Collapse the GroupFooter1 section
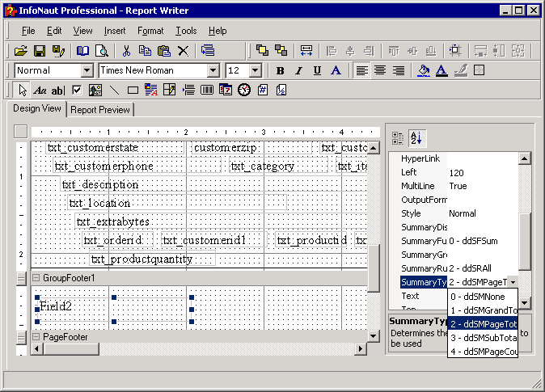 [36, 278]
